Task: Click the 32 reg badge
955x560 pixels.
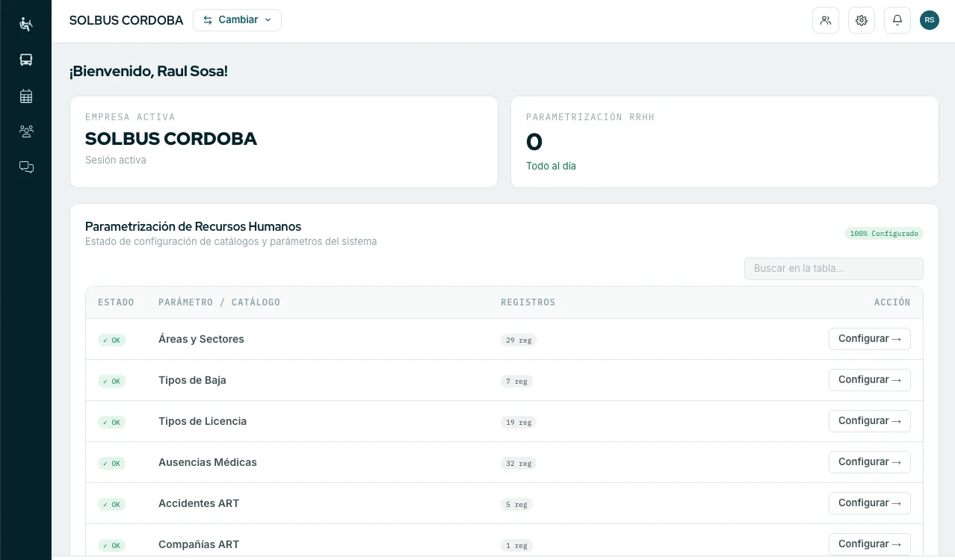Action: 519,464
